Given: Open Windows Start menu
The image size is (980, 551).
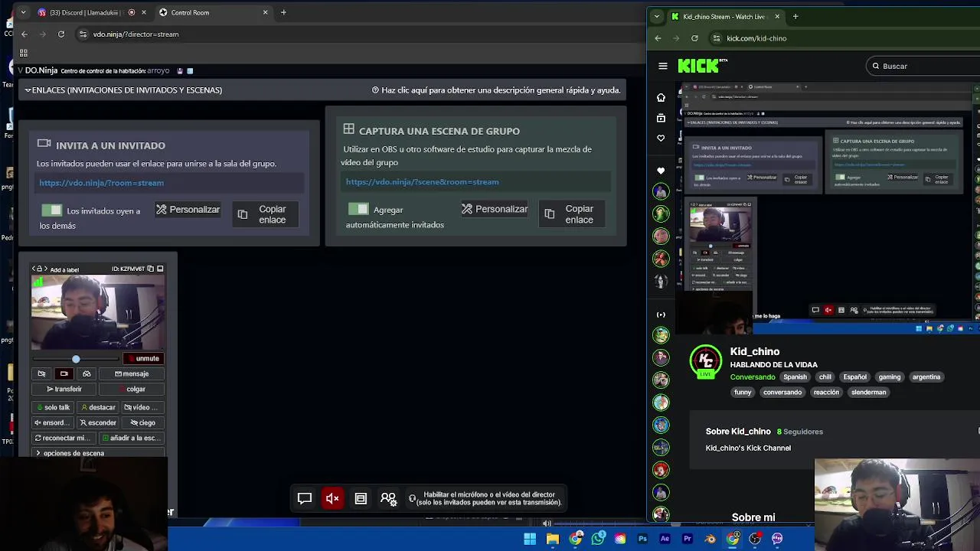Looking at the screenshot, I should (530, 539).
